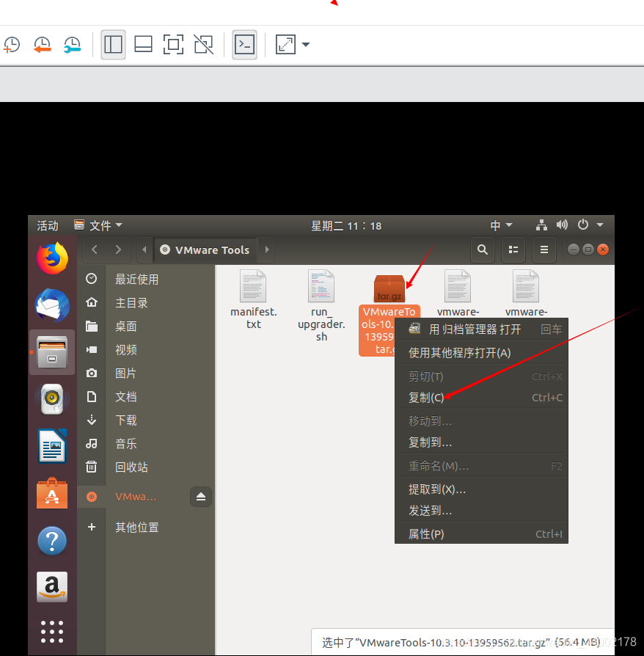Open Help from the dock
Screen dimensions: 644x656
click(52, 541)
